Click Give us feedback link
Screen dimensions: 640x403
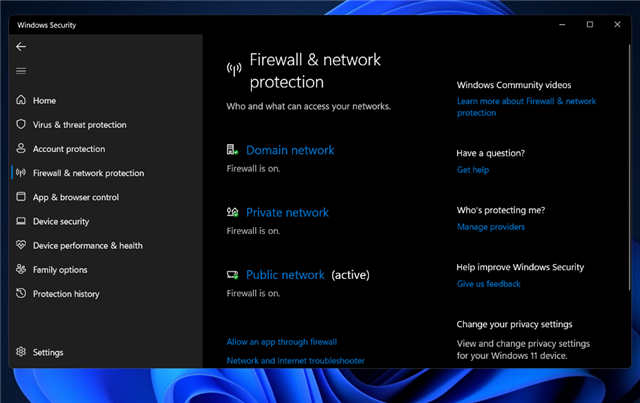tap(489, 284)
